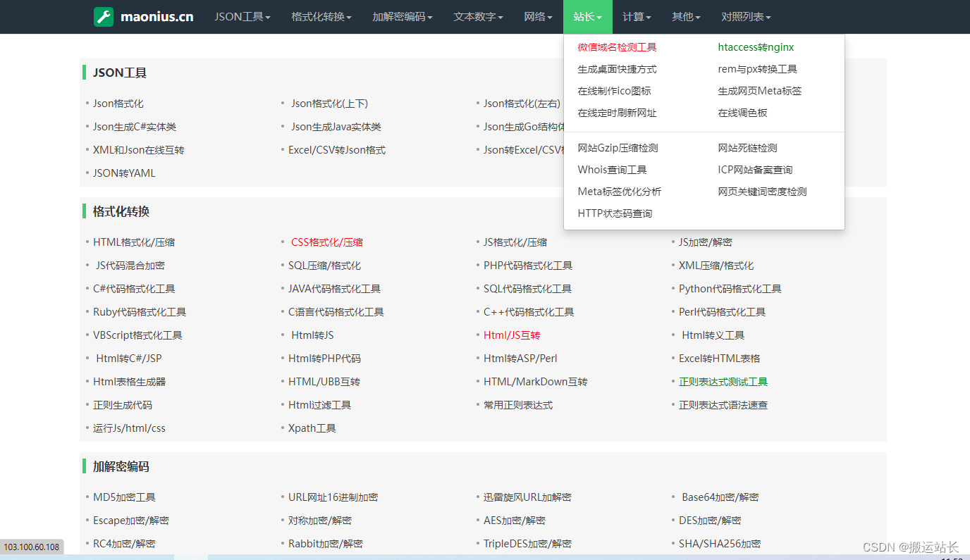Open the Xpath工具 link

point(312,428)
